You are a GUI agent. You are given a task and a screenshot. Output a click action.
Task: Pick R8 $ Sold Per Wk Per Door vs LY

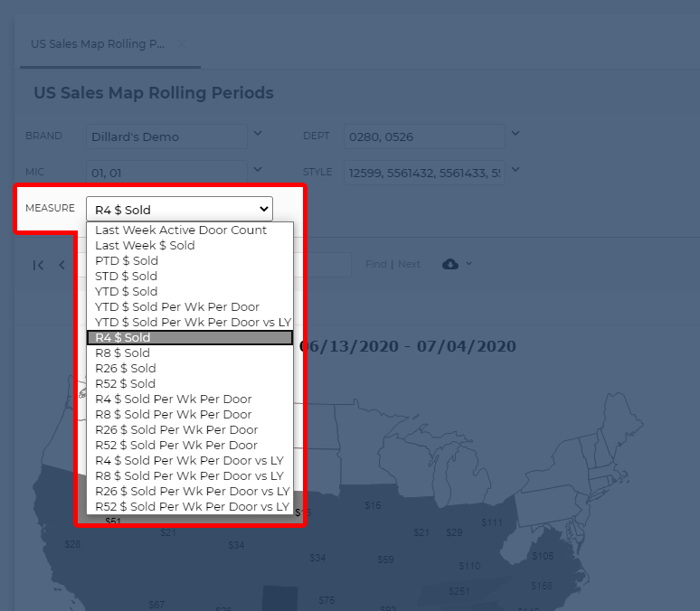click(189, 476)
